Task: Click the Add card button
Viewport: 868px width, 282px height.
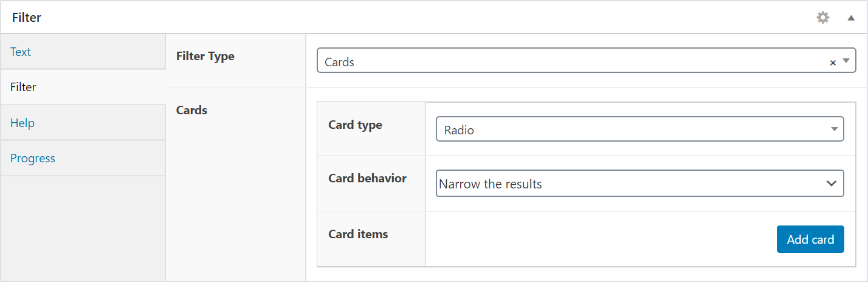Action: pyautogui.click(x=810, y=239)
